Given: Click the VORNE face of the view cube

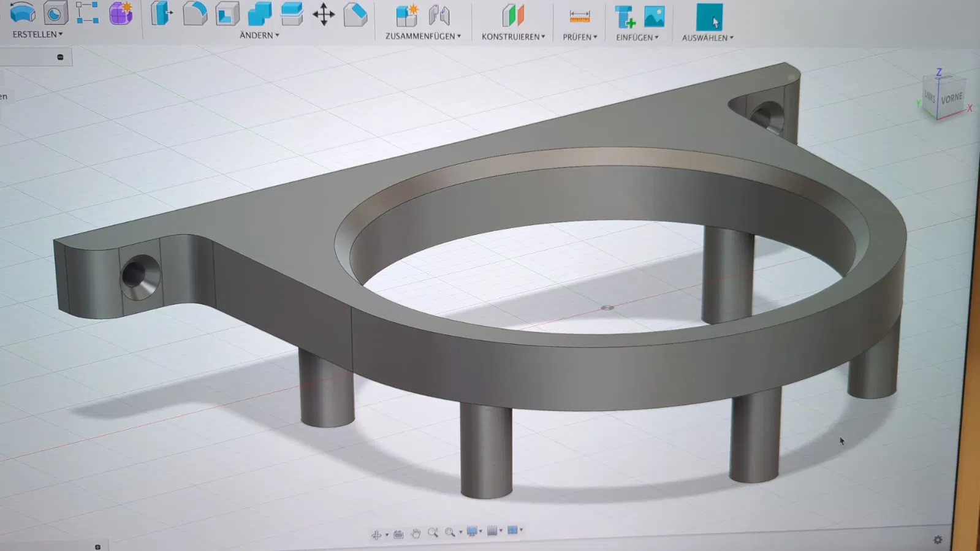Looking at the screenshot, I should point(951,99).
